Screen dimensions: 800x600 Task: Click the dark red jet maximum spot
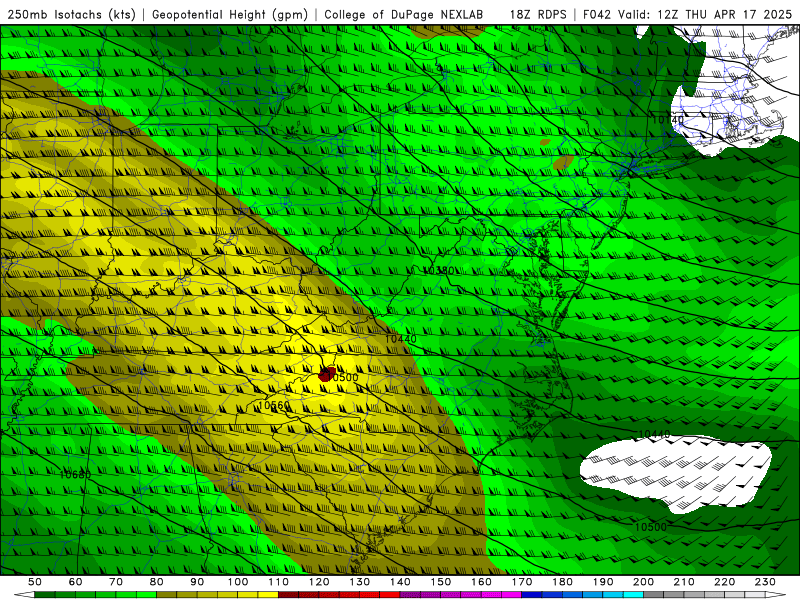[327, 374]
